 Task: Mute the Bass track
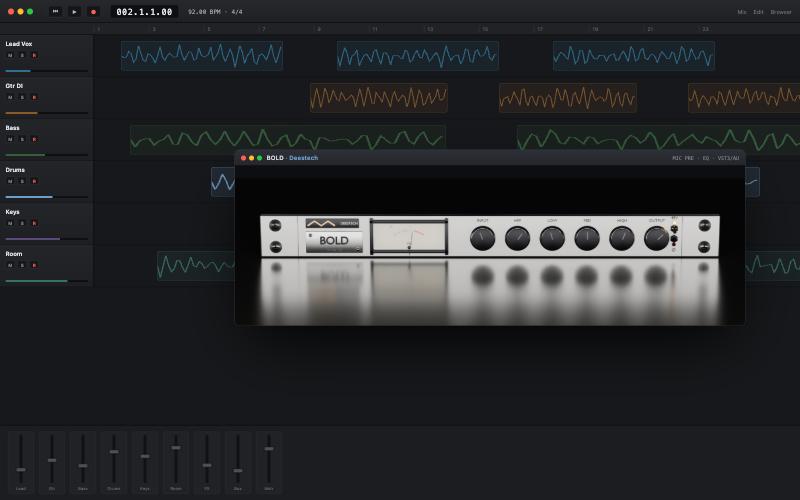10,139
